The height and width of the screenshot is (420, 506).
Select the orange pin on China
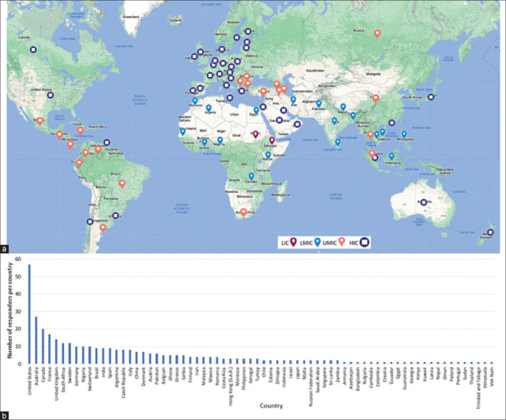click(375, 99)
